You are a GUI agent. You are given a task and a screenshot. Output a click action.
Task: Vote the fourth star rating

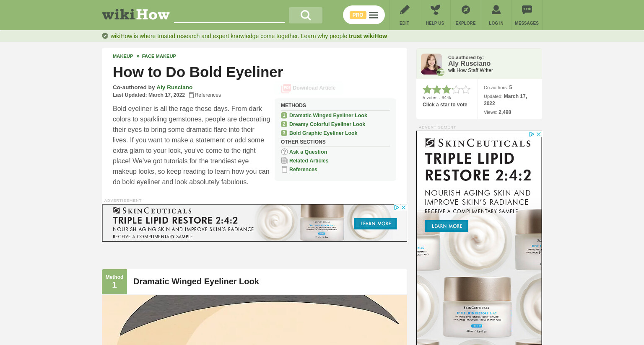pyautogui.click(x=456, y=90)
